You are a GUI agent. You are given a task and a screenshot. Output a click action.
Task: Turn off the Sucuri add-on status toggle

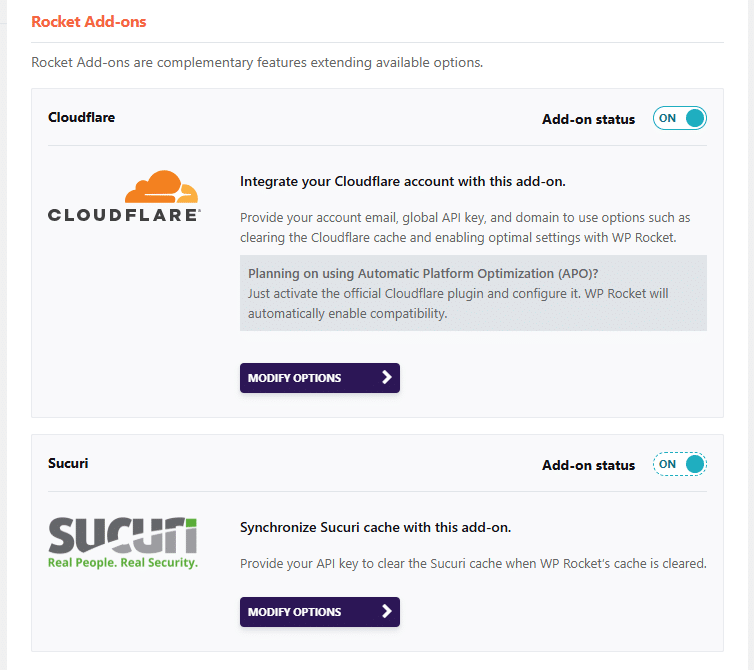[679, 464]
